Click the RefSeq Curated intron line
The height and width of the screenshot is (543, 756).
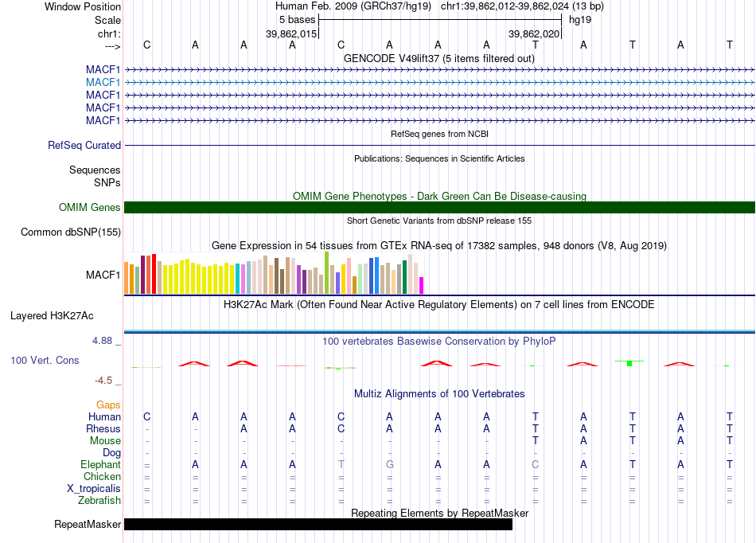(439, 145)
